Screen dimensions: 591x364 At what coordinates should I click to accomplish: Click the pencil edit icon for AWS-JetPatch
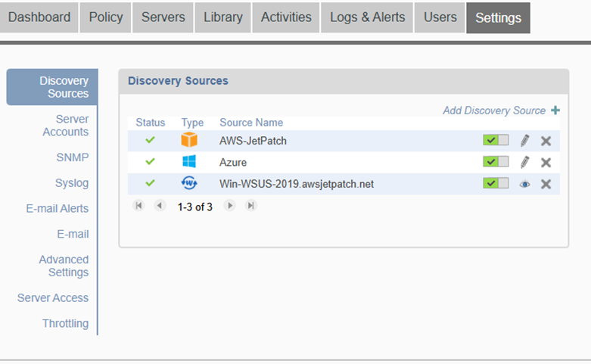[x=525, y=141]
